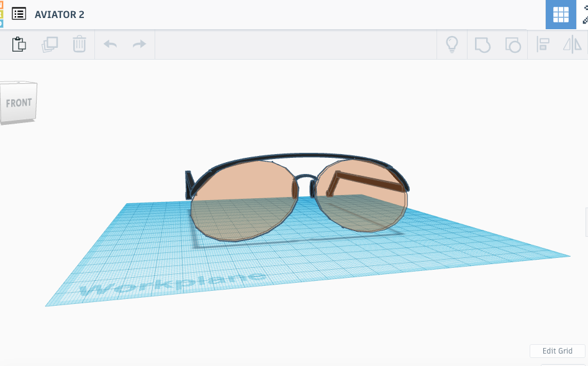This screenshot has width=588, height=366.
Task: Toggle Show All lightbulb icon
Action: coord(452,45)
